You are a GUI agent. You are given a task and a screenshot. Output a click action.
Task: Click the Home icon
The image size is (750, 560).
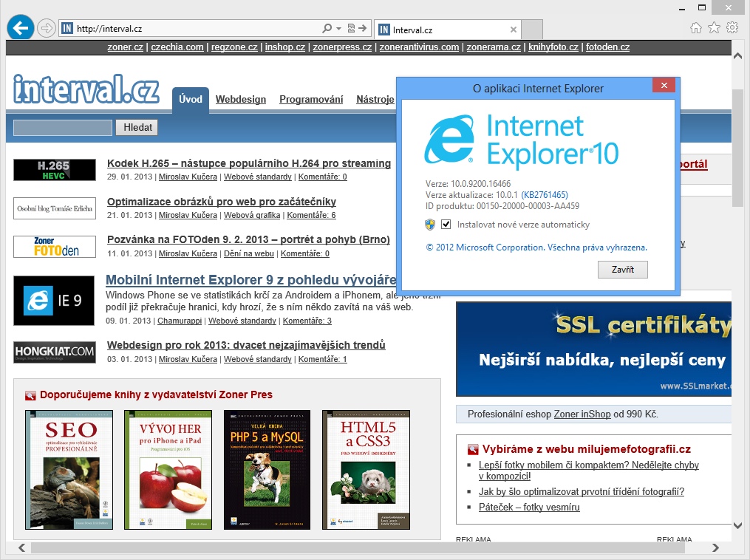pyautogui.click(x=696, y=28)
